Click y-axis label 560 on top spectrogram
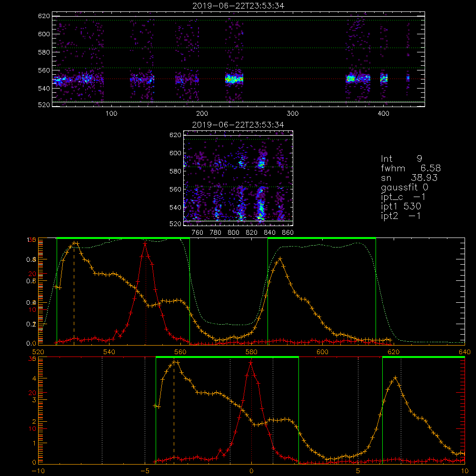 pos(44,70)
